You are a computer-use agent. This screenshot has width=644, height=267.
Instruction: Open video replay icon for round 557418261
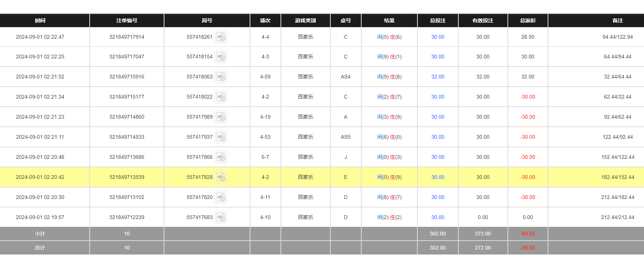pos(221,37)
